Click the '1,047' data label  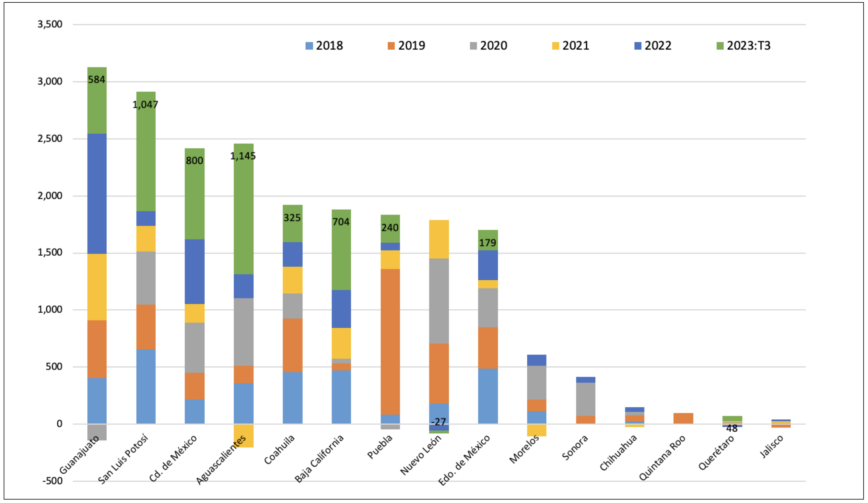point(145,104)
